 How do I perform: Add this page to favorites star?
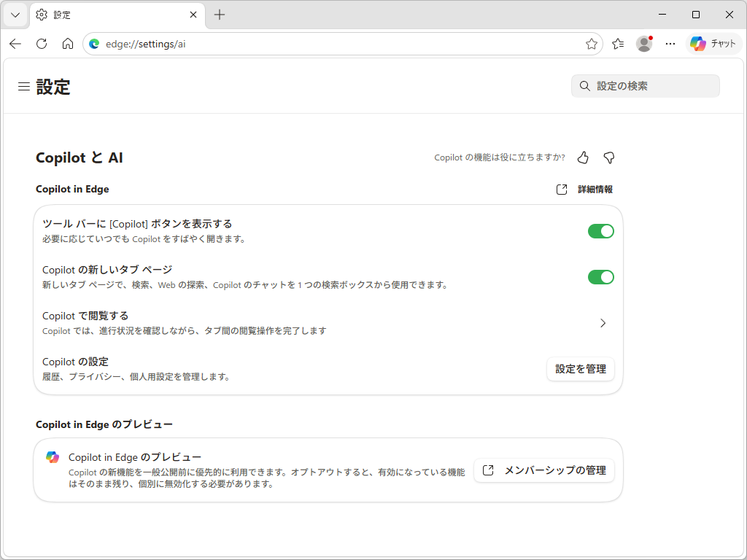click(591, 44)
